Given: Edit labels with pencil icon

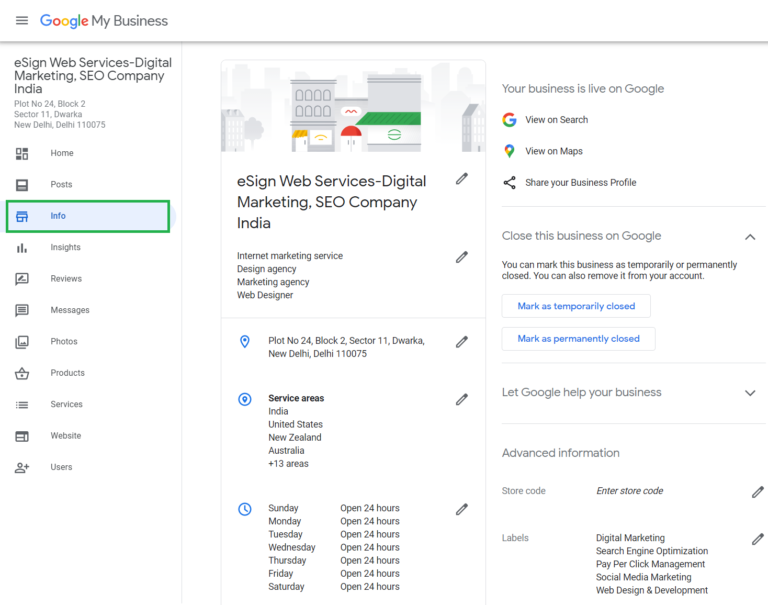Looking at the screenshot, I should (757, 539).
